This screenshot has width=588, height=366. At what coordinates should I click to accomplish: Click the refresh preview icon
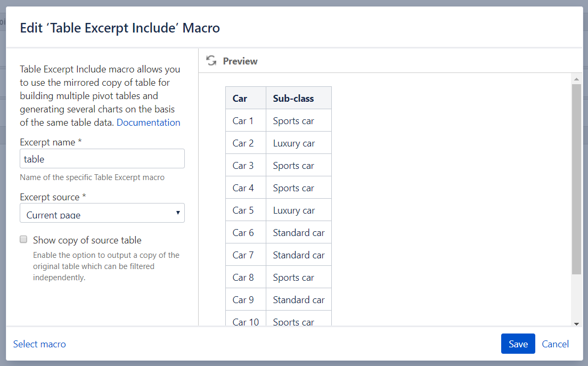click(x=211, y=61)
